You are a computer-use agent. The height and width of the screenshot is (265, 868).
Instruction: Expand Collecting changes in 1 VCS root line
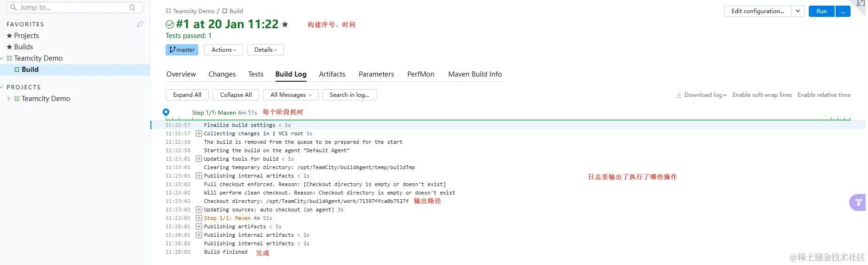[199, 133]
